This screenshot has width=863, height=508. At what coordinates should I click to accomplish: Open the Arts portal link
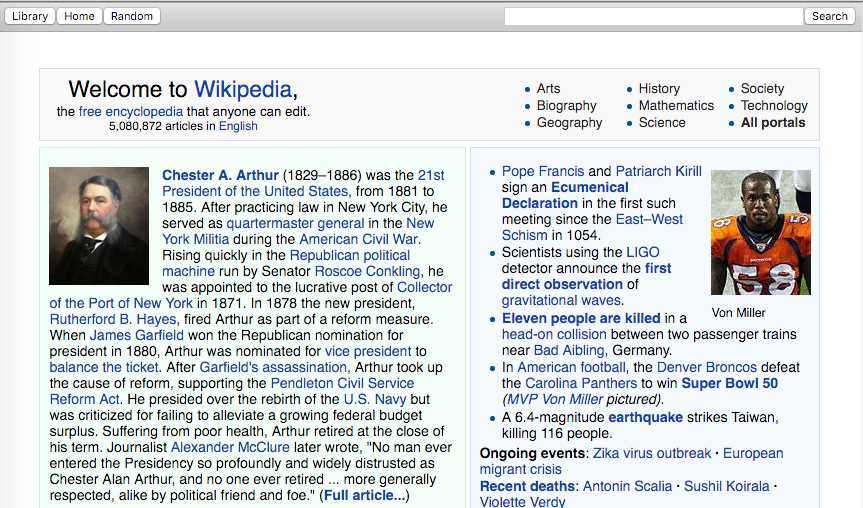click(548, 89)
